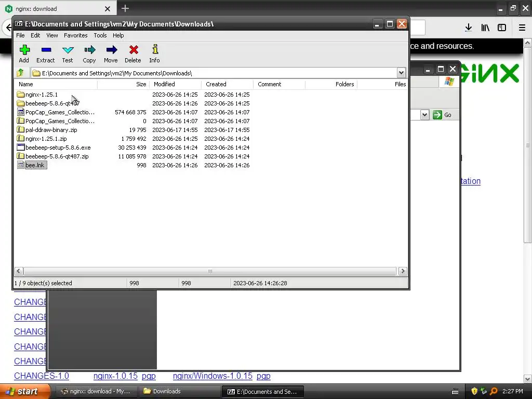
Task: Click the search magnifier tray icon
Action: click(494, 392)
